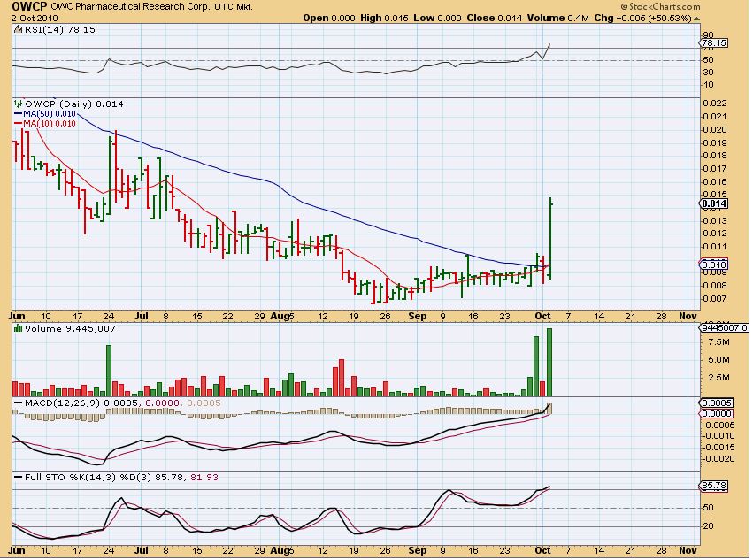
Task: Click the Volume 9,445,007 panel label
Action: pos(70,328)
